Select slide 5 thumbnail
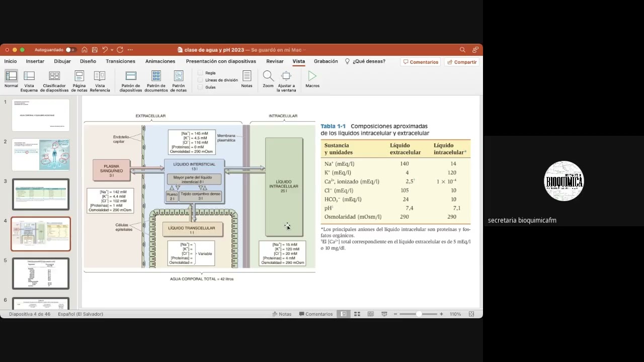Screen dimensions: 644x362 [x=41, y=274]
